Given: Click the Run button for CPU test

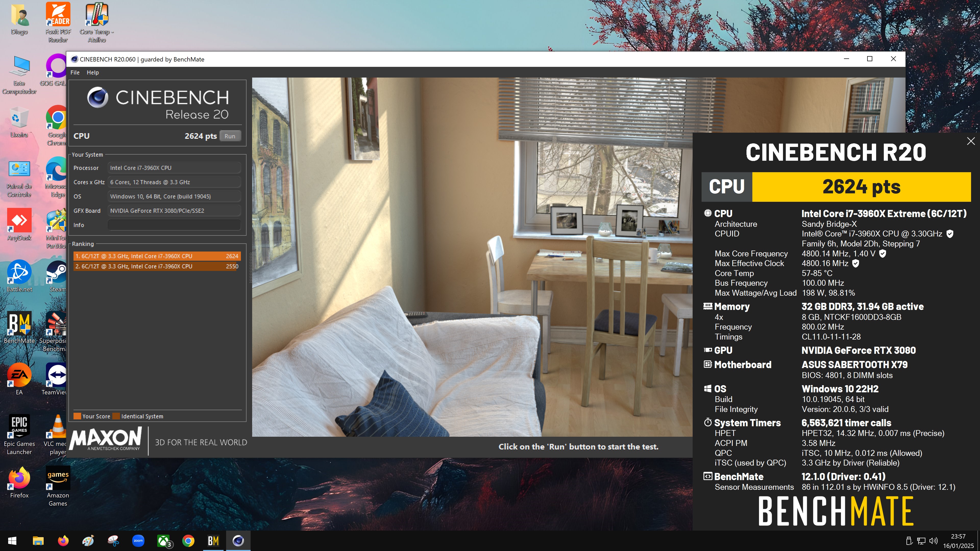Looking at the screenshot, I should pyautogui.click(x=230, y=136).
